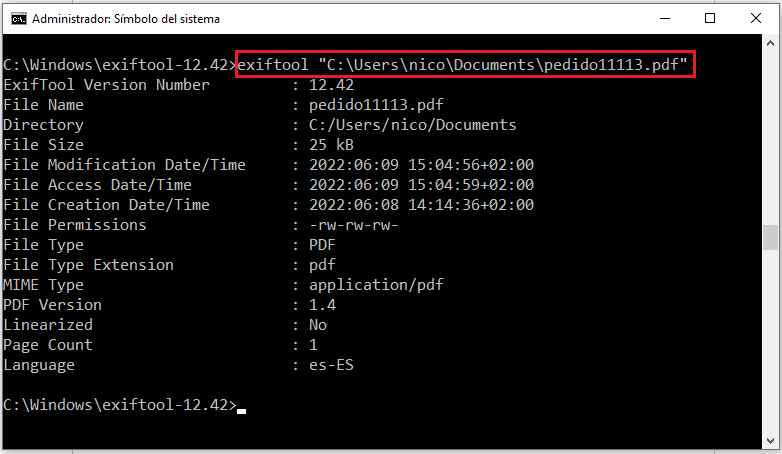Click the value C:/Users/nico/Documents
The width and height of the screenshot is (782, 454).
click(412, 125)
